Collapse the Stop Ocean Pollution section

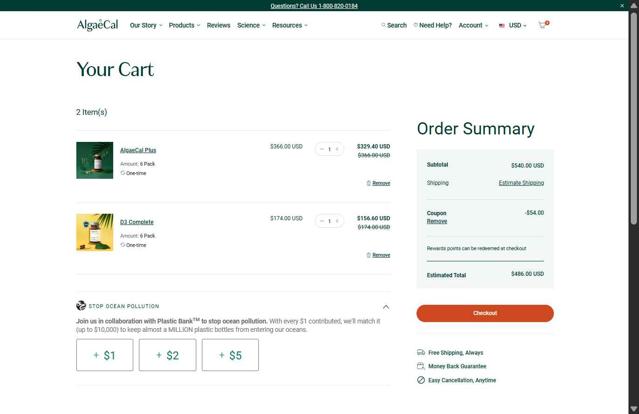[x=386, y=306]
